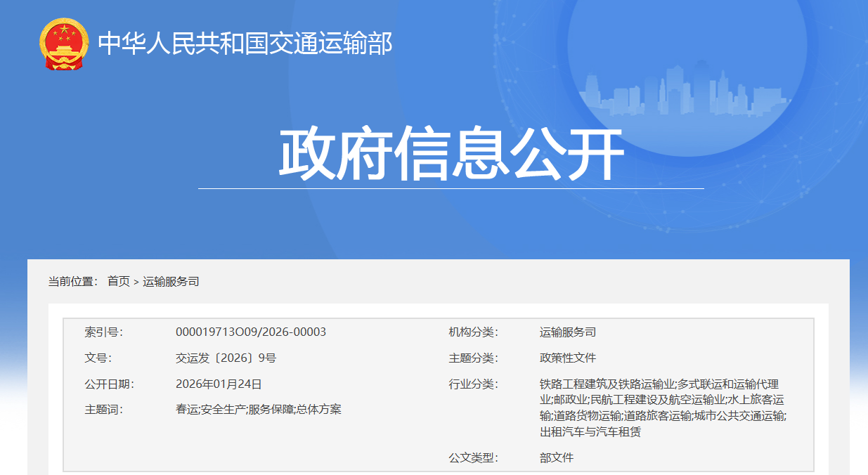The image size is (868, 475).
Task: Click the 政府信息公开 banner heading
Action: coord(451,155)
